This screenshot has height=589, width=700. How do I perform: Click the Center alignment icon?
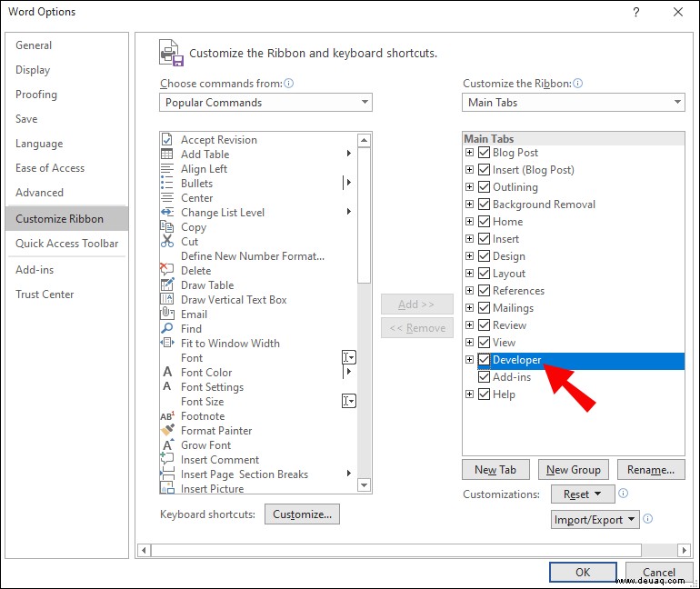(x=167, y=197)
